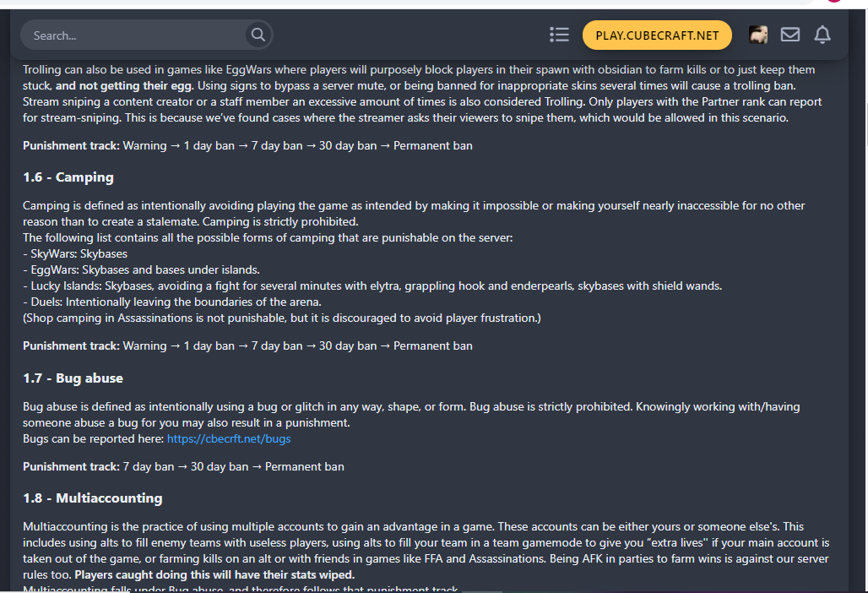Click bold text 'and not getting their egg'
The height and width of the screenshot is (593, 868).
[x=124, y=85]
